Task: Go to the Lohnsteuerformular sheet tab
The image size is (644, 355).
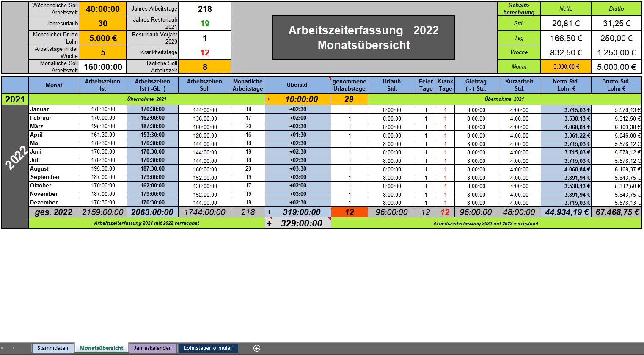Action: (208, 348)
